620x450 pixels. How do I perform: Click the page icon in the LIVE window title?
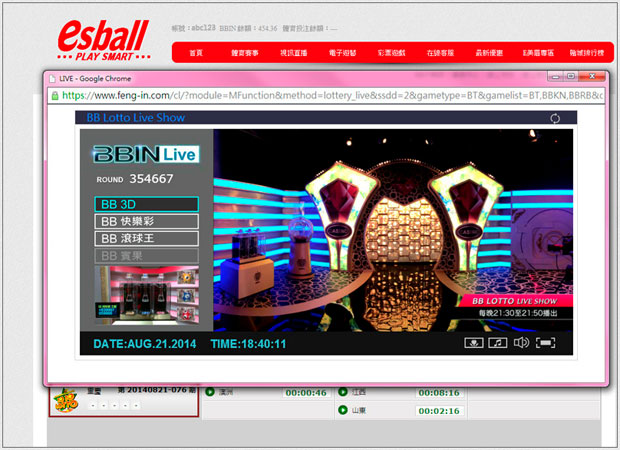(x=52, y=79)
